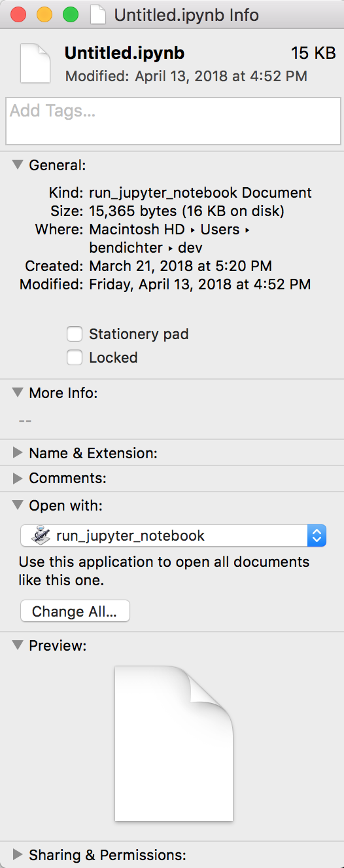This screenshot has height=868, width=344.
Task: Click the Add Tags field
Action: coord(173,121)
